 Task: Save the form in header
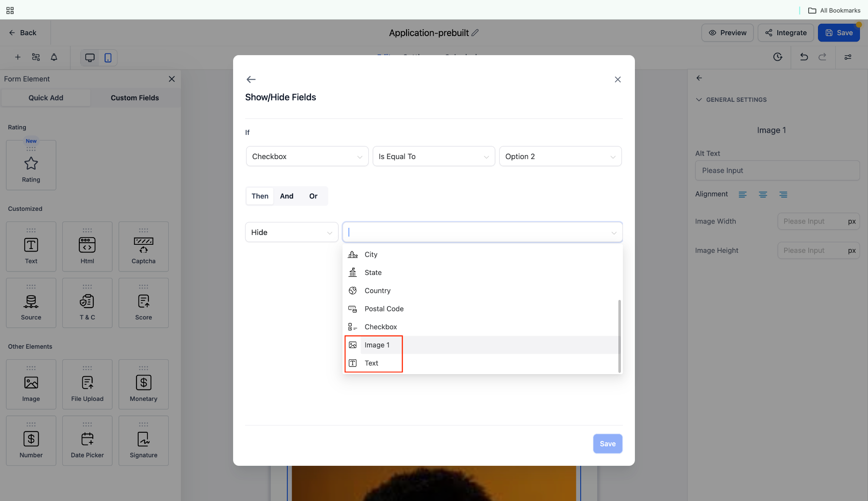pos(839,33)
